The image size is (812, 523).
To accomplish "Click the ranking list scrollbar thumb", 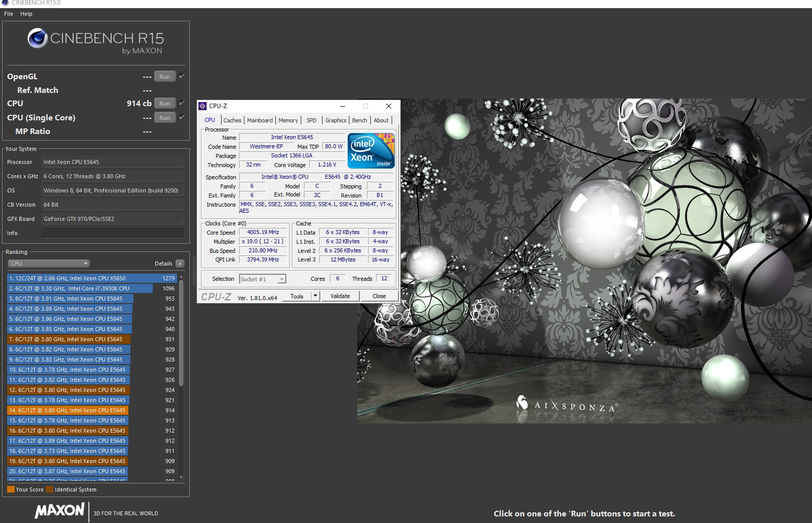I will 181,332.
